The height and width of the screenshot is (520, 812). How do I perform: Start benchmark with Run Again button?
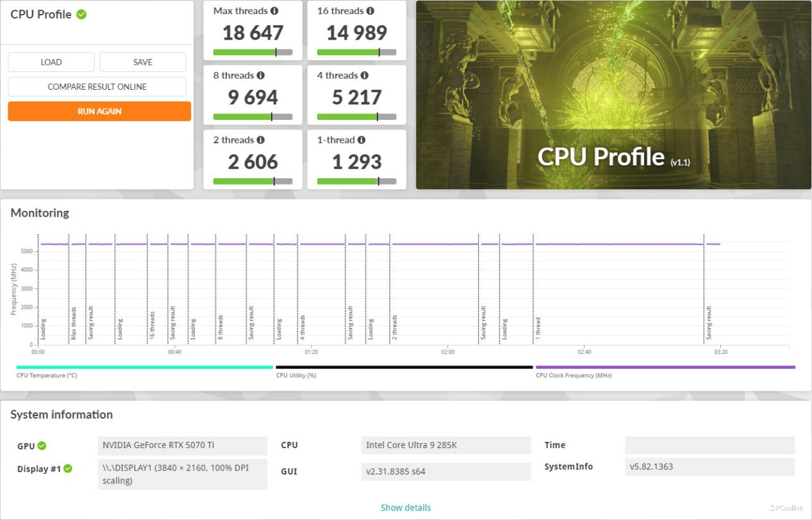(99, 111)
